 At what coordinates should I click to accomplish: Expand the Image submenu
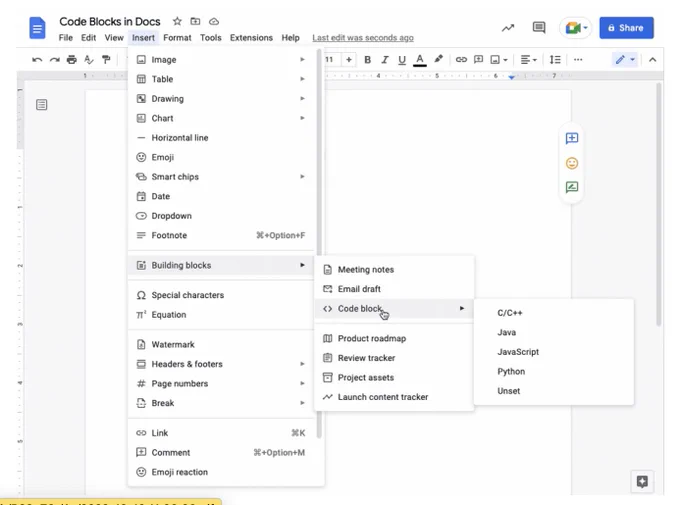221,59
